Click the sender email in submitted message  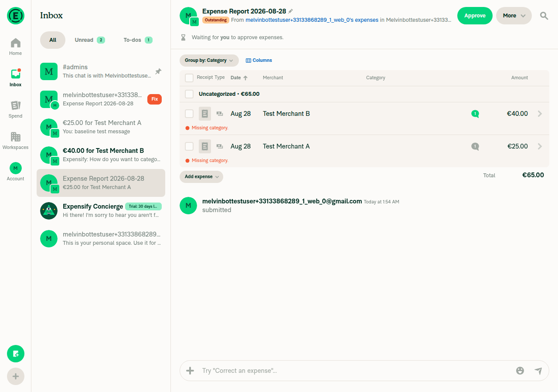tap(282, 201)
